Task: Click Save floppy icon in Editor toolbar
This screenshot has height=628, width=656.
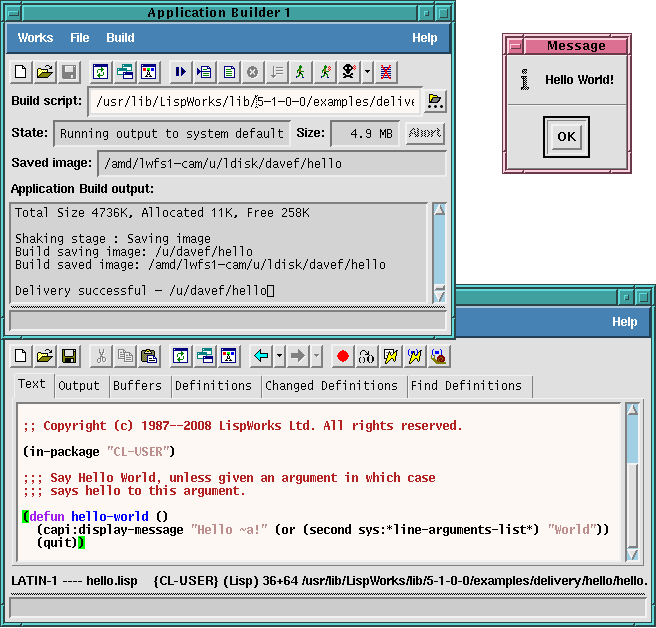Action: pos(69,356)
